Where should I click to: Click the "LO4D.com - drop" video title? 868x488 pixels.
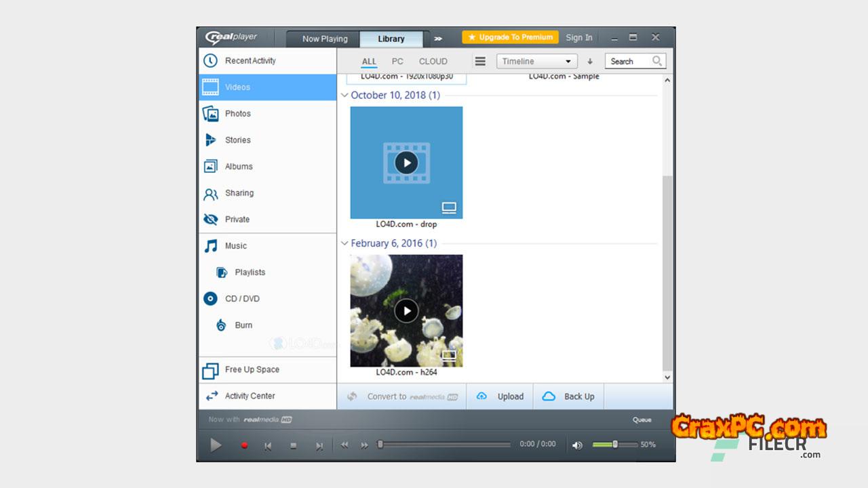406,224
